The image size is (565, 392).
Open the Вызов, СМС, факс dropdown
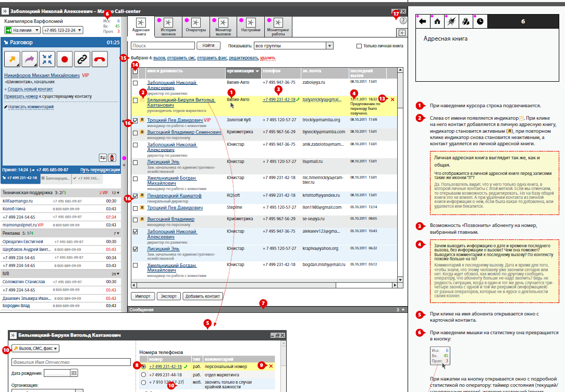pos(35,348)
